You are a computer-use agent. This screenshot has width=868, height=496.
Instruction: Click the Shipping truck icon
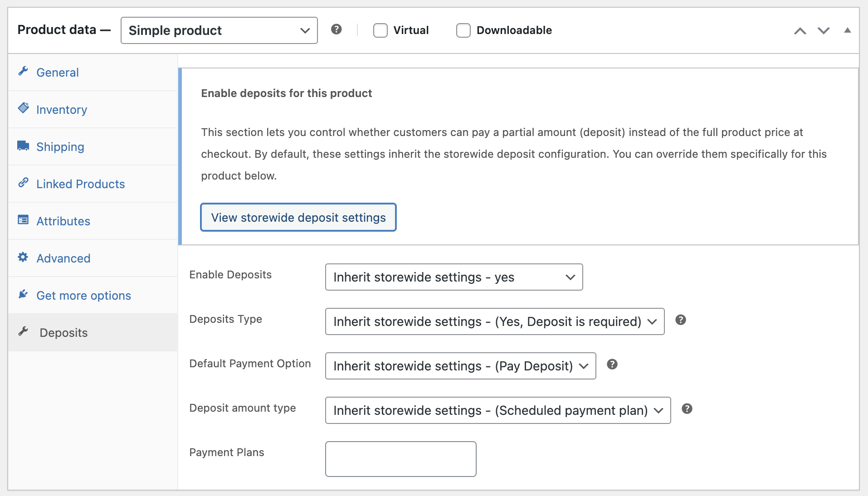[23, 146]
